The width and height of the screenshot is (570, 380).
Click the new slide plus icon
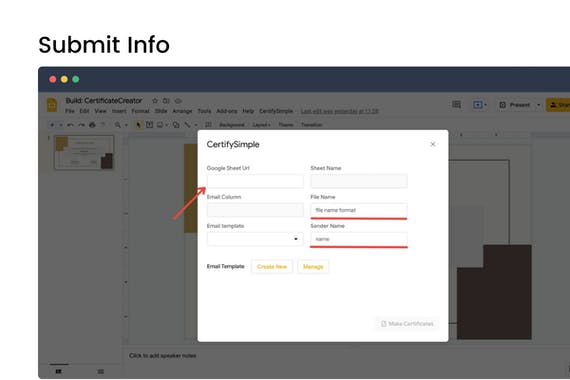coord(52,125)
